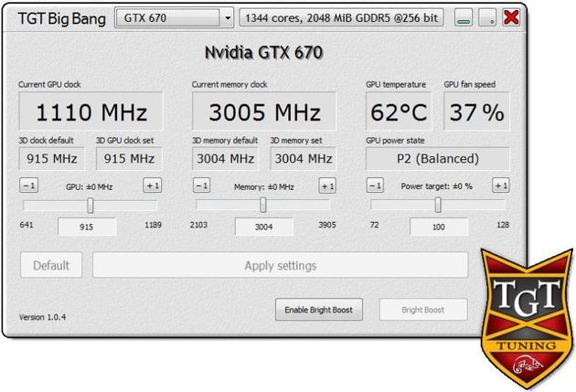This screenshot has height=392, width=576.
Task: Click the TGT Big Bang title text
Action: (62, 18)
